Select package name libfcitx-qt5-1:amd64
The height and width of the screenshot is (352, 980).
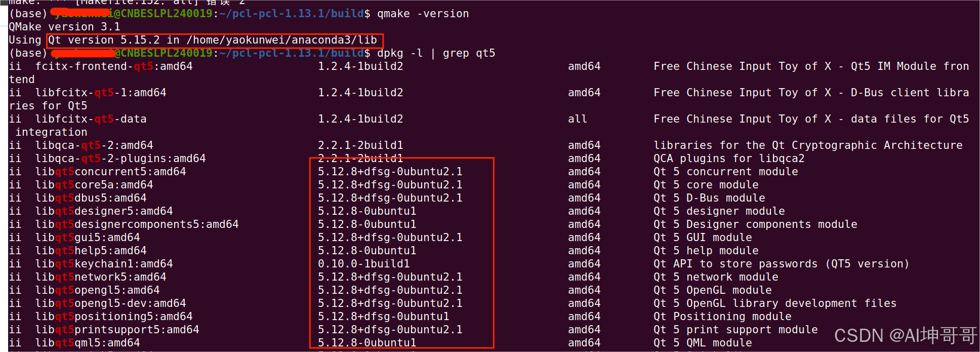coord(101,93)
